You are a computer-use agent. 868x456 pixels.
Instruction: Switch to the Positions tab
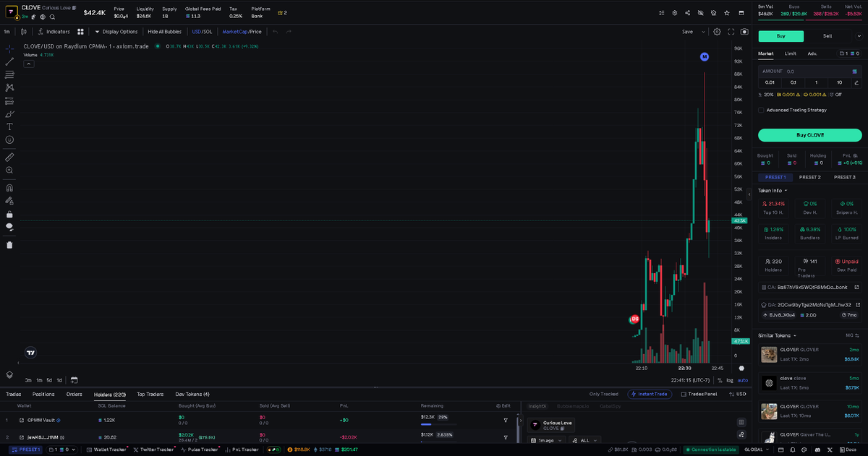point(43,394)
